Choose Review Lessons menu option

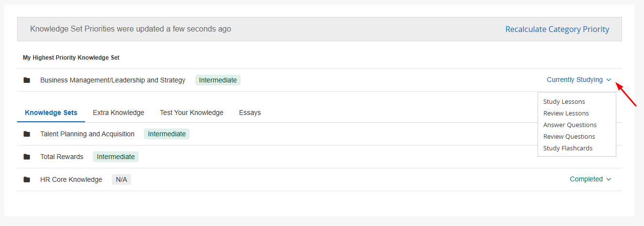click(566, 113)
